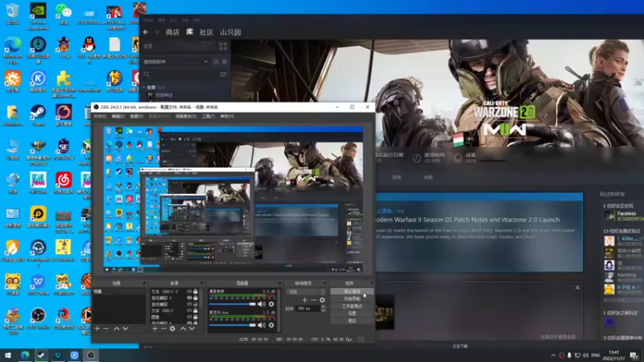Open OBS 帮助(H) menu
The image size is (644, 362).
[227, 117]
